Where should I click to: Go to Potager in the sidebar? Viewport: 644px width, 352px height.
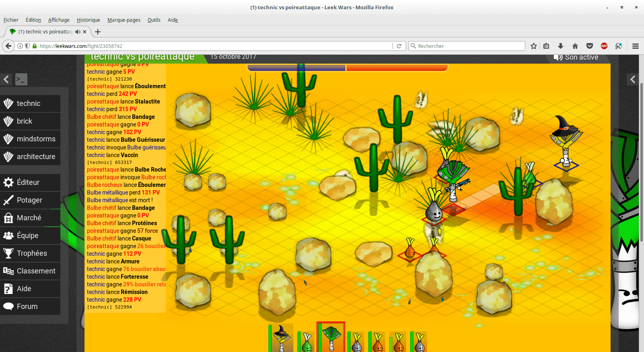(29, 200)
